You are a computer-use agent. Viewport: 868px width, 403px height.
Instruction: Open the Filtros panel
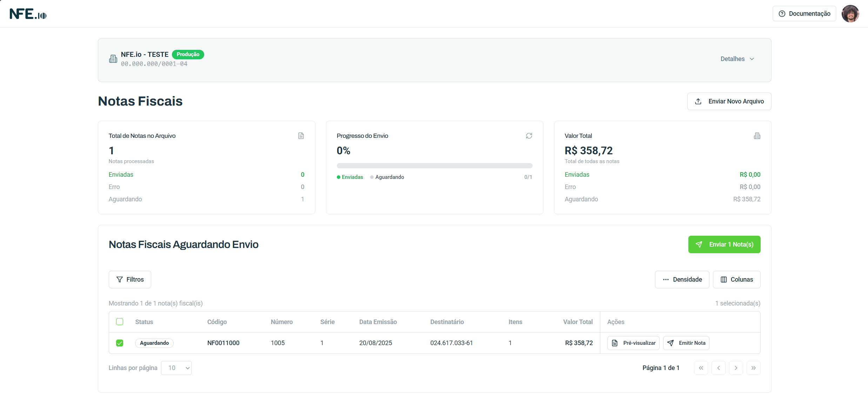pos(130,280)
